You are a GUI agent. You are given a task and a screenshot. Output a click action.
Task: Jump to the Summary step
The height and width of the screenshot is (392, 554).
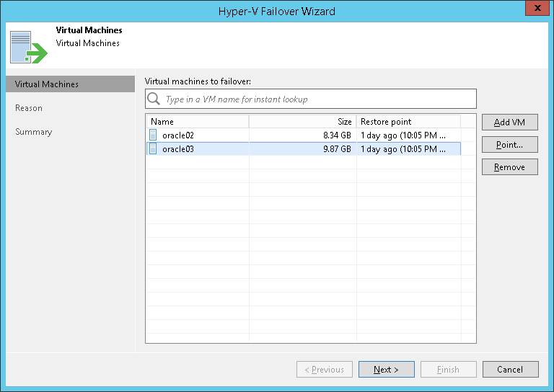tap(34, 132)
